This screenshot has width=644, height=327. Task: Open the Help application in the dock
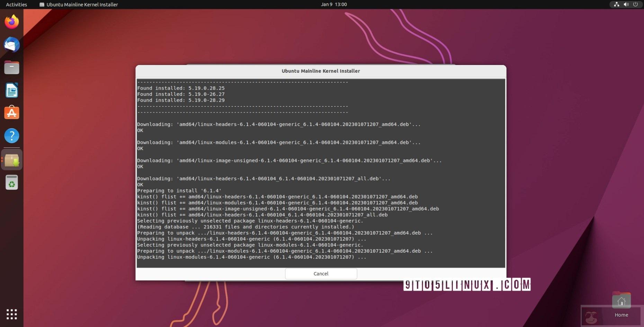(11, 136)
